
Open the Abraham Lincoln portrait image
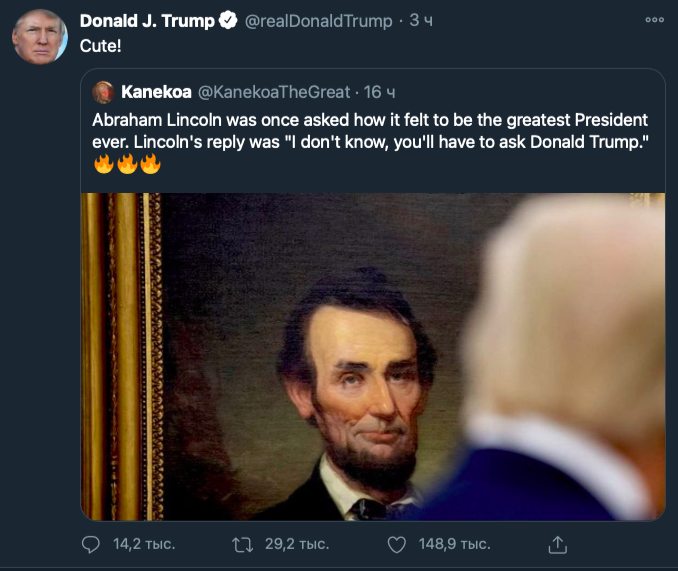click(373, 356)
